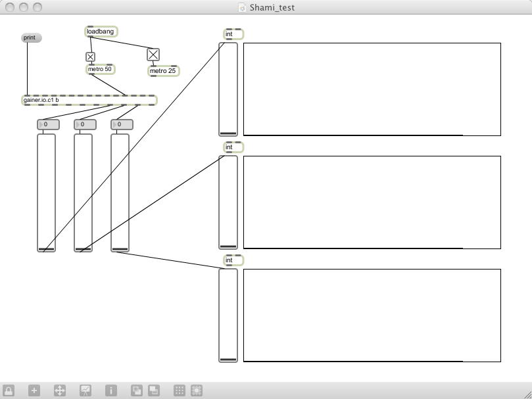Click the four-arrow patcher windows icon

[x=60, y=390]
